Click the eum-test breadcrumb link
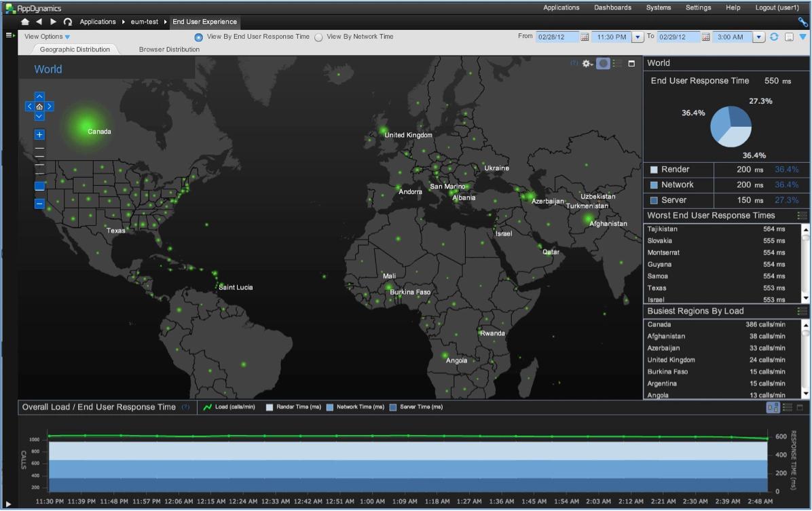This screenshot has width=812, height=511. 144,22
